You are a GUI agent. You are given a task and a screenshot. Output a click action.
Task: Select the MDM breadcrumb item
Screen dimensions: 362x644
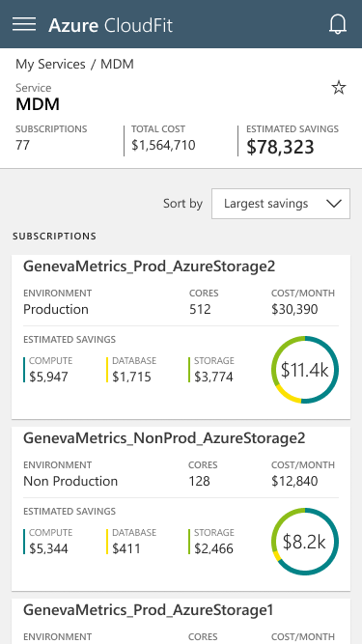(x=117, y=64)
